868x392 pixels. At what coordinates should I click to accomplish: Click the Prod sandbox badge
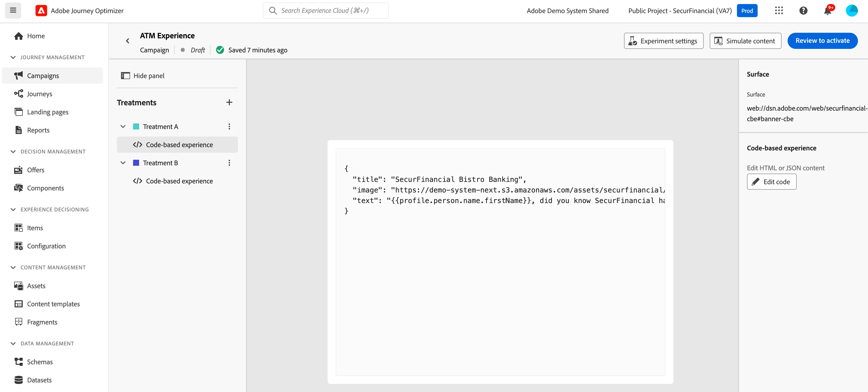[x=747, y=11]
